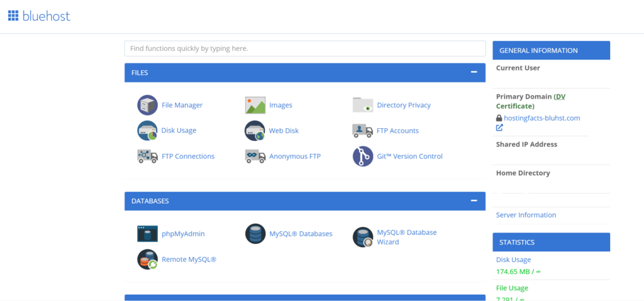Click the Current User label
Viewport: 644px width, 301px height.
click(518, 68)
